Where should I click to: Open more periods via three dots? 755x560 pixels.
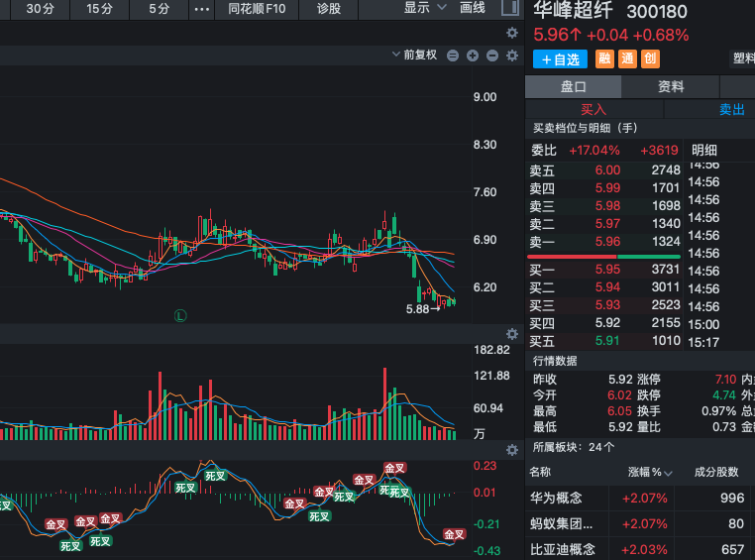pyautogui.click(x=202, y=9)
